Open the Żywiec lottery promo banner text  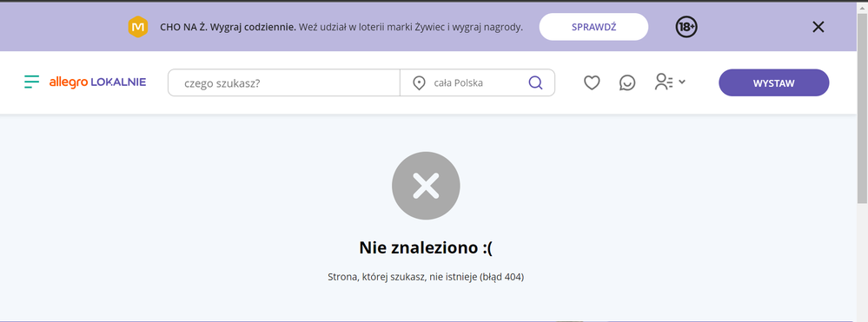pyautogui.click(x=341, y=27)
